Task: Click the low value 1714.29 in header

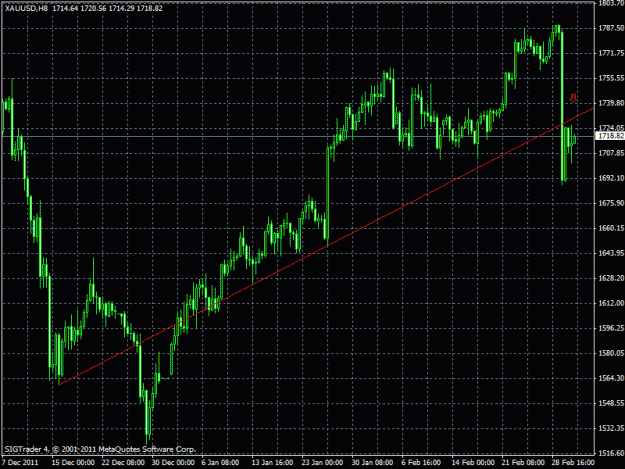Action: coord(122,8)
